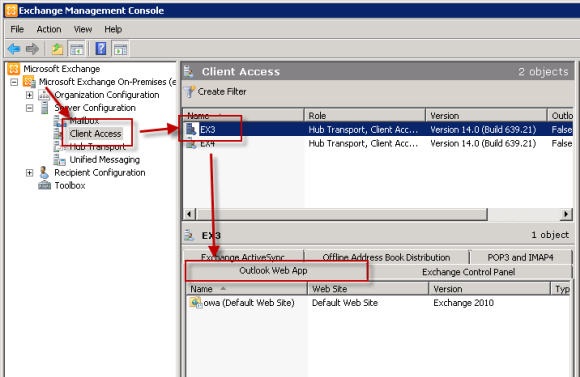Click the Create Filter link
Image resolution: width=580 pixels, height=377 pixels.
[x=222, y=91]
